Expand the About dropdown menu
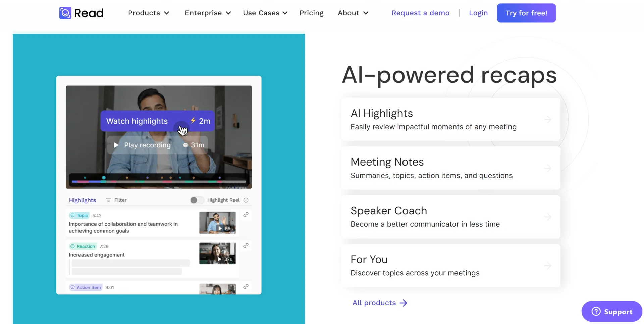Screen dimensions: 644x324 (x=353, y=13)
